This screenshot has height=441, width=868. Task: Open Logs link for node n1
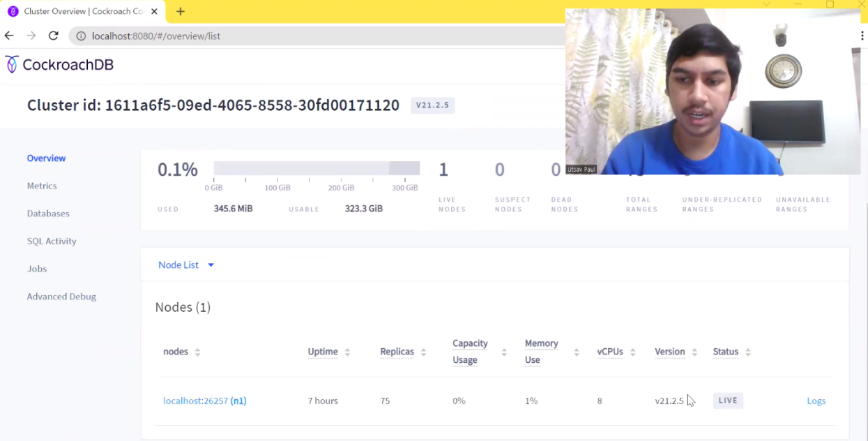816,401
